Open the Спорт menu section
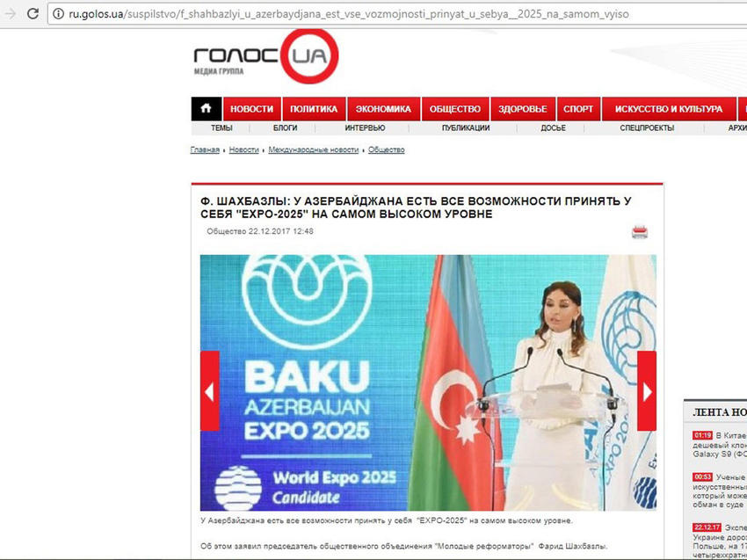The image size is (747, 560). [x=578, y=109]
